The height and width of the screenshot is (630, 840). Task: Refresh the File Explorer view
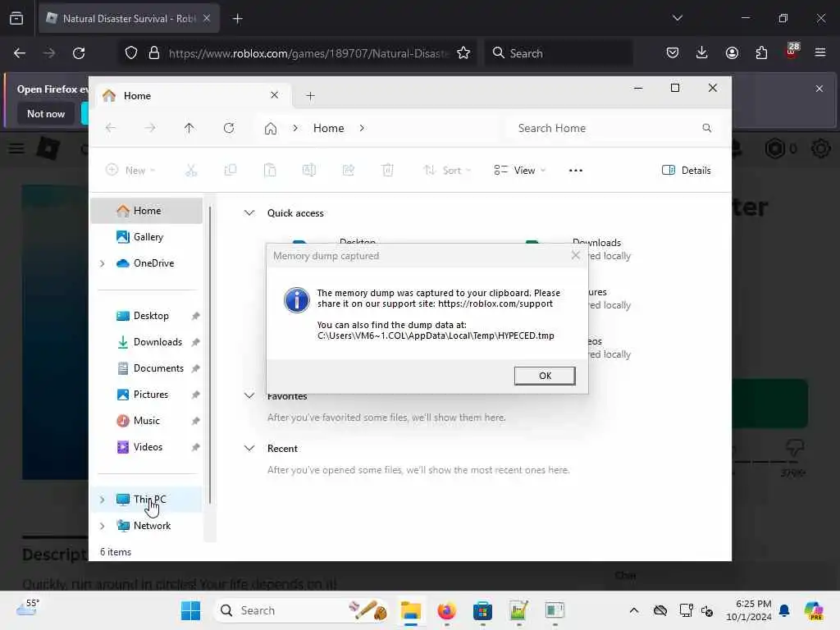click(x=229, y=128)
